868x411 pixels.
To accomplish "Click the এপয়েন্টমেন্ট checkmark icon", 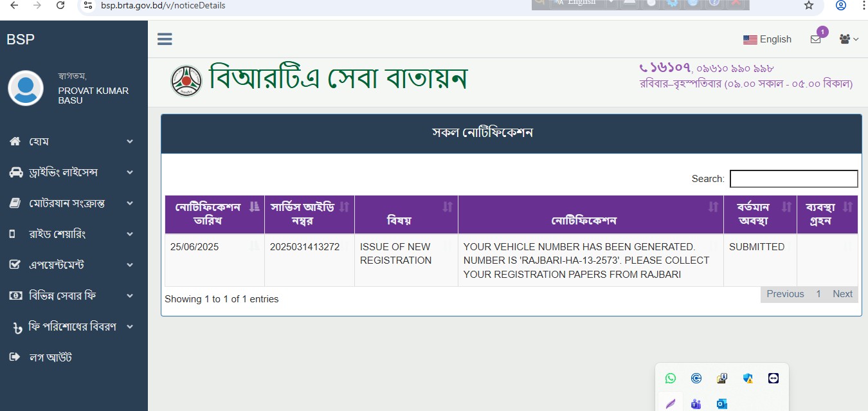I will click(15, 265).
